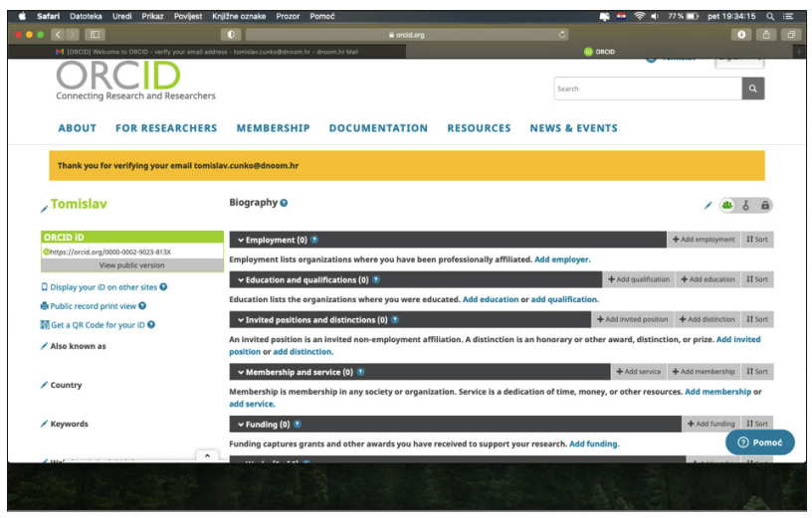The image size is (812, 518).
Task: Click the Employment help icon
Action: pos(314,240)
